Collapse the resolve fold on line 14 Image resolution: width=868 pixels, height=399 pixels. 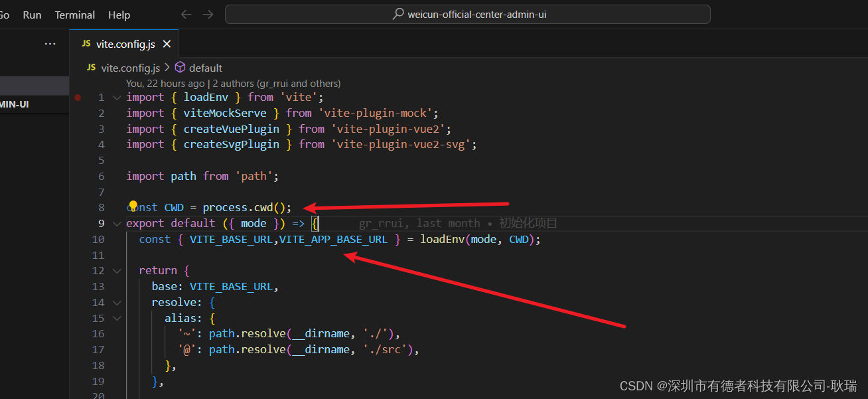pos(117,302)
